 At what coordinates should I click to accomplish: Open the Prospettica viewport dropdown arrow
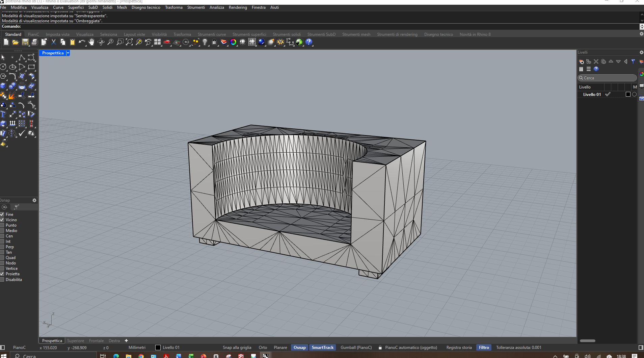(x=68, y=53)
